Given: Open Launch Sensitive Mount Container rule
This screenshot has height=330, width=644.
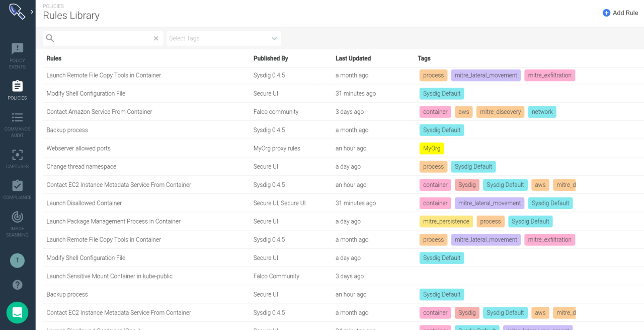Looking at the screenshot, I should click(109, 276).
